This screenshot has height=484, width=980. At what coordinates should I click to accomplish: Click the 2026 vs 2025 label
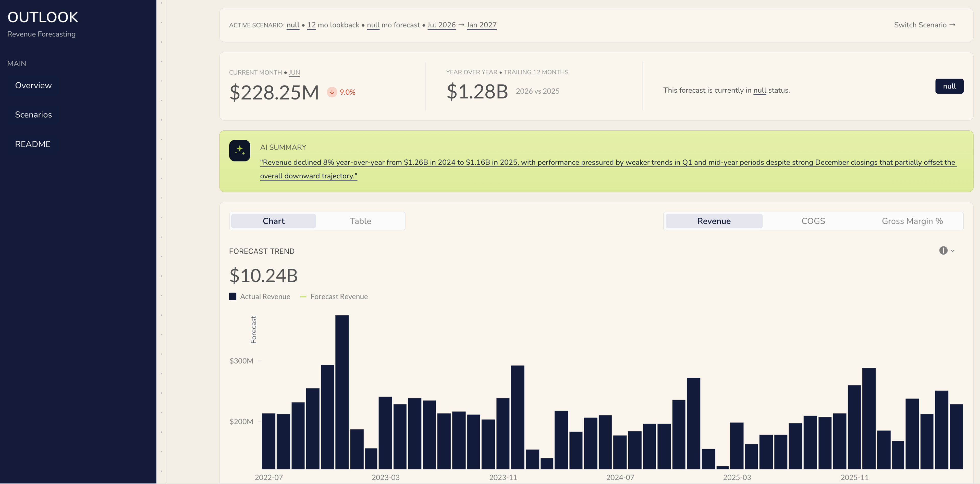click(537, 91)
